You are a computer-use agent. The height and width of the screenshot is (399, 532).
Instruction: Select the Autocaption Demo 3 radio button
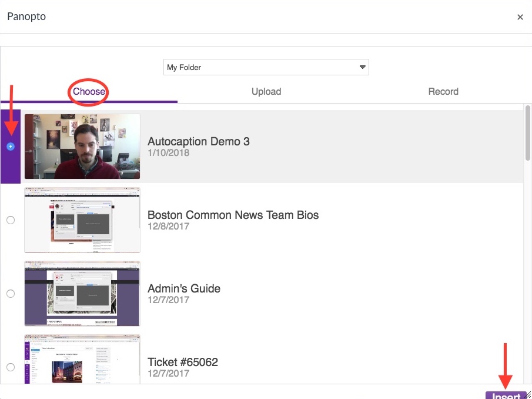tap(11, 147)
